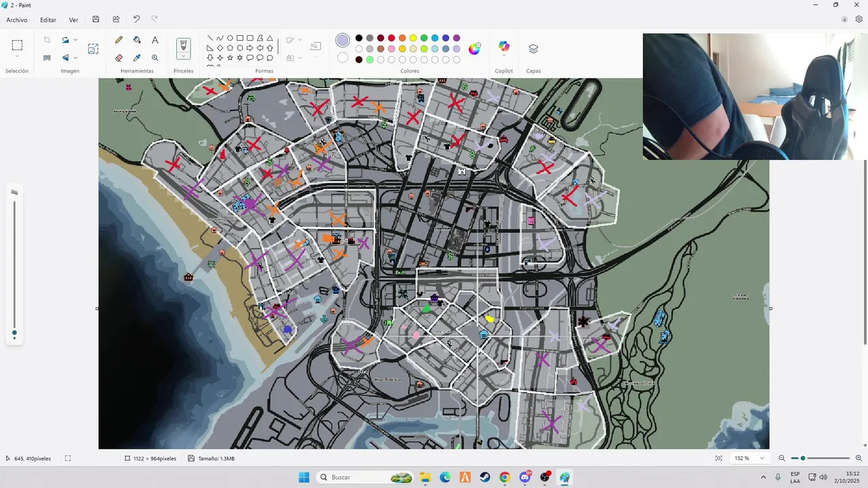Viewport: 868px width, 488px height.
Task: Select the Triangle shape
Action: click(x=270, y=38)
